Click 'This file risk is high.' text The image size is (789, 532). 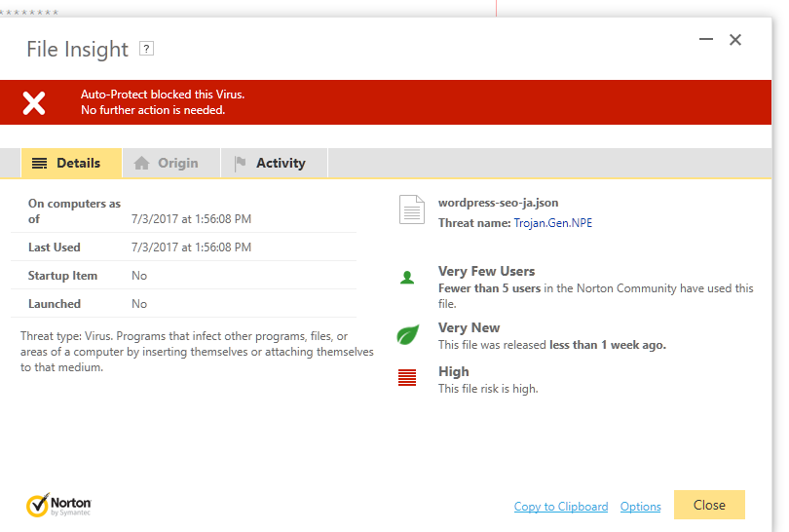tap(488, 389)
